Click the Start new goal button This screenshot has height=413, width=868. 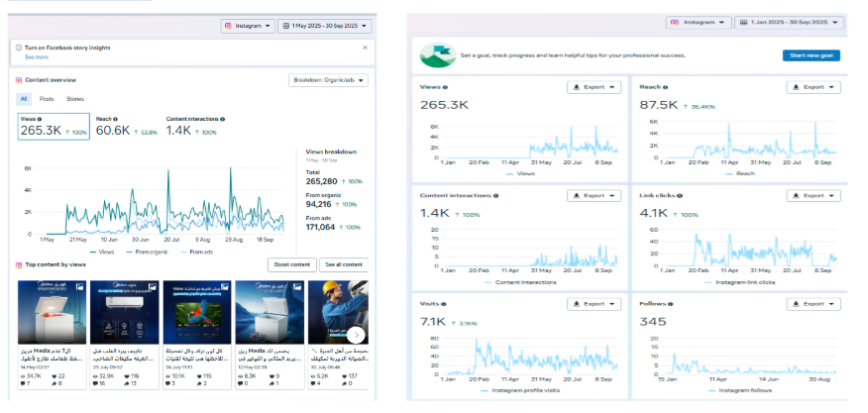pos(811,55)
